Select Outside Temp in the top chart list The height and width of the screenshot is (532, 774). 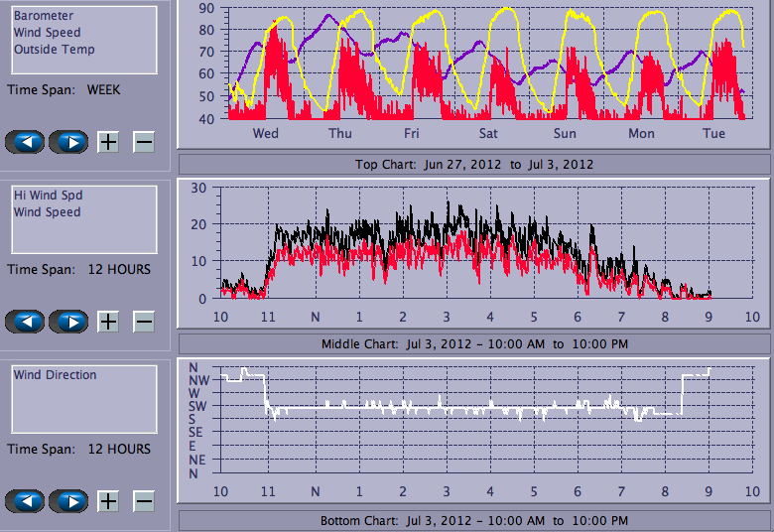55,50
